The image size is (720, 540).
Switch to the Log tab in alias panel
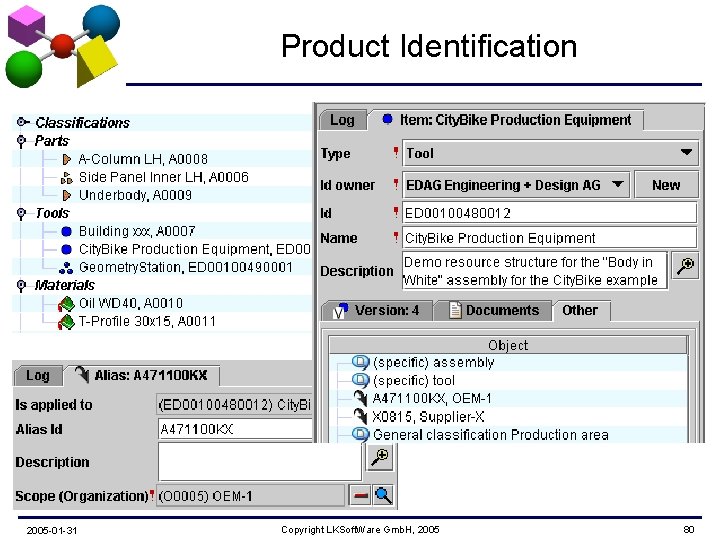point(38,376)
